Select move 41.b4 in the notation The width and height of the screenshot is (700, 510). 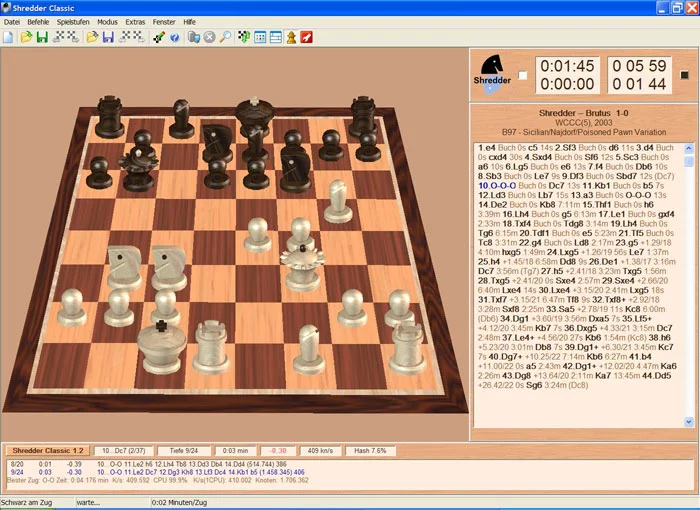click(x=640, y=356)
